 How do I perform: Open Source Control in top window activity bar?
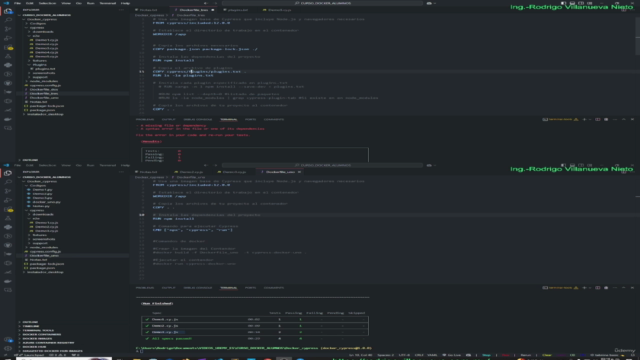tap(8, 29)
